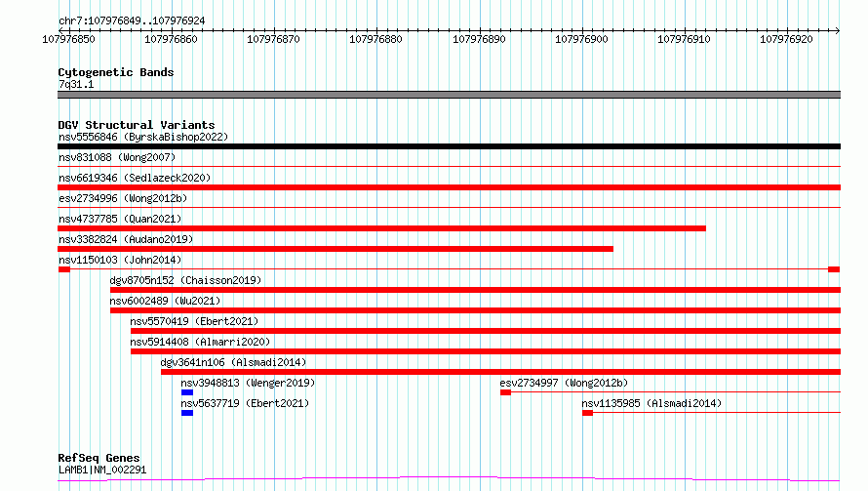Click the red nsv4737785 variant bar
This screenshot has width=868, height=491.
[381, 228]
